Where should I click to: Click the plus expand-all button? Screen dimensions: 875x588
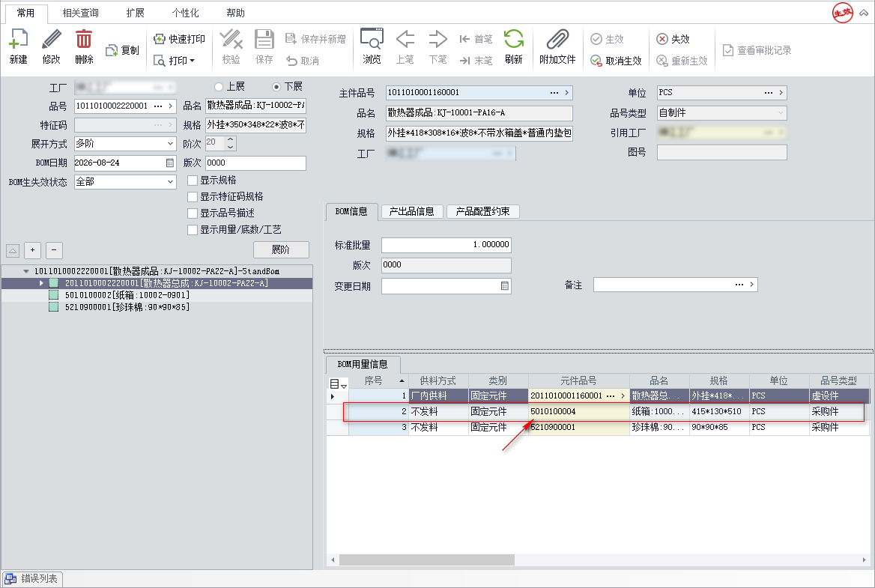32,250
